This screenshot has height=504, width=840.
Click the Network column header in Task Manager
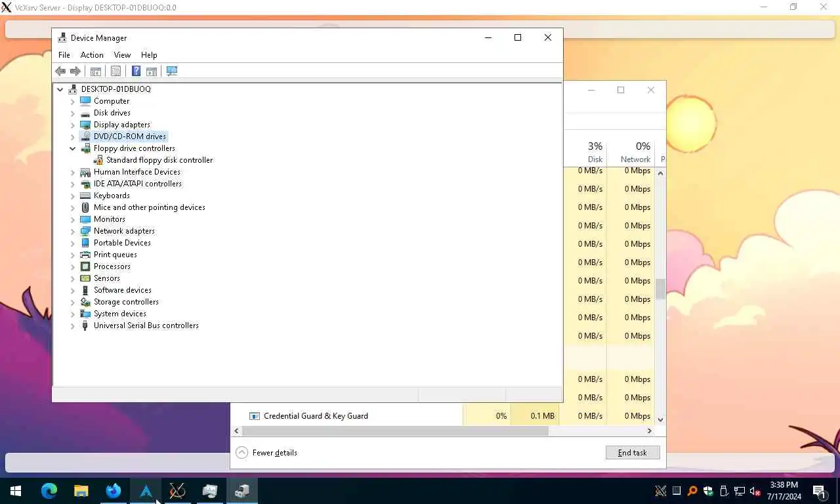[630, 152]
